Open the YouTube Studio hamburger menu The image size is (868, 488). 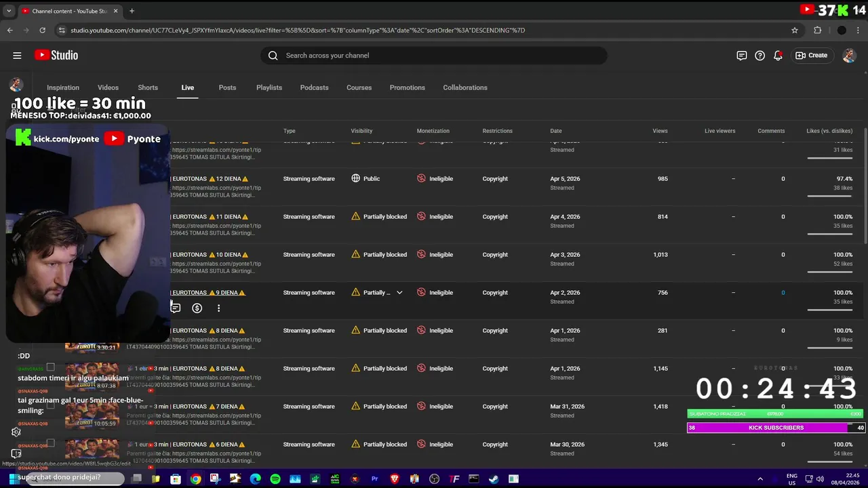point(17,56)
